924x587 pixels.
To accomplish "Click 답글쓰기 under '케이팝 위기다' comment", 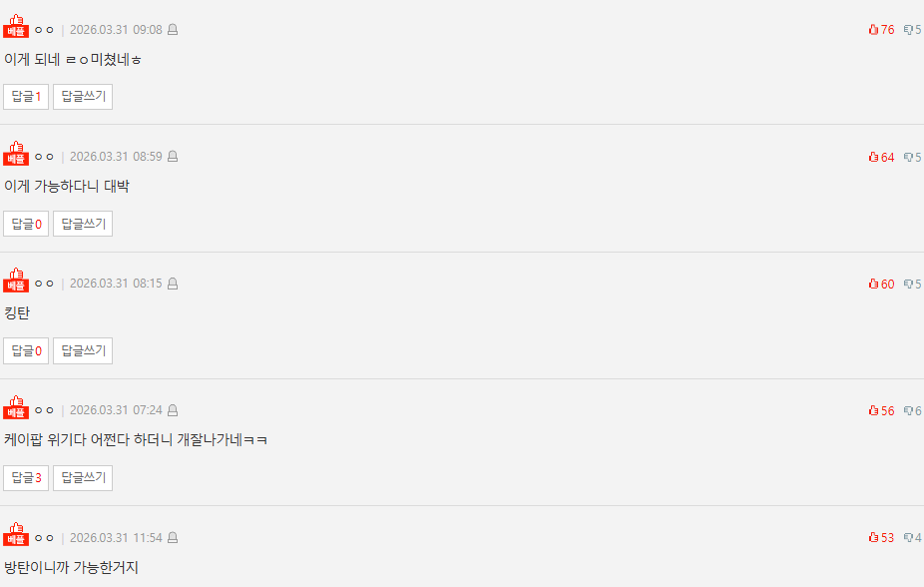I will click(83, 477).
